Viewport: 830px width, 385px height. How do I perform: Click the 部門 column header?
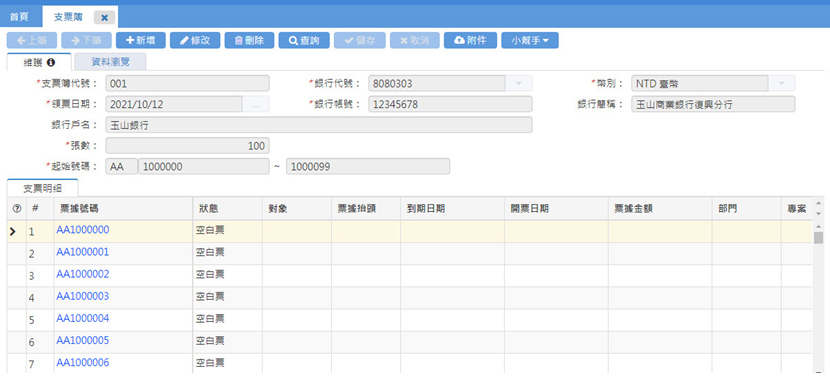[x=746, y=209]
